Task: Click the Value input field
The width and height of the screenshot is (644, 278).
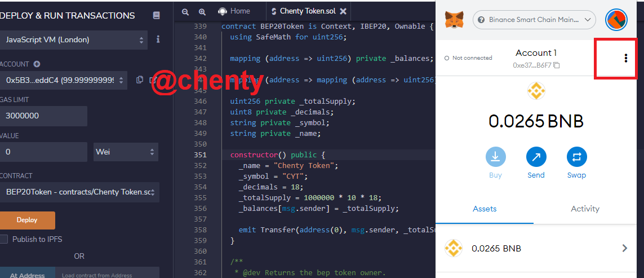Action: [x=43, y=152]
